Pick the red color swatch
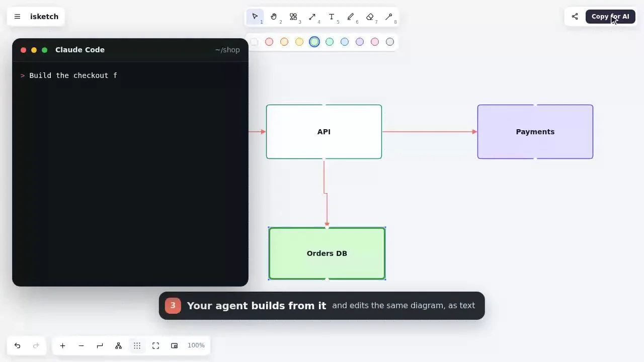644x362 pixels. (269, 42)
